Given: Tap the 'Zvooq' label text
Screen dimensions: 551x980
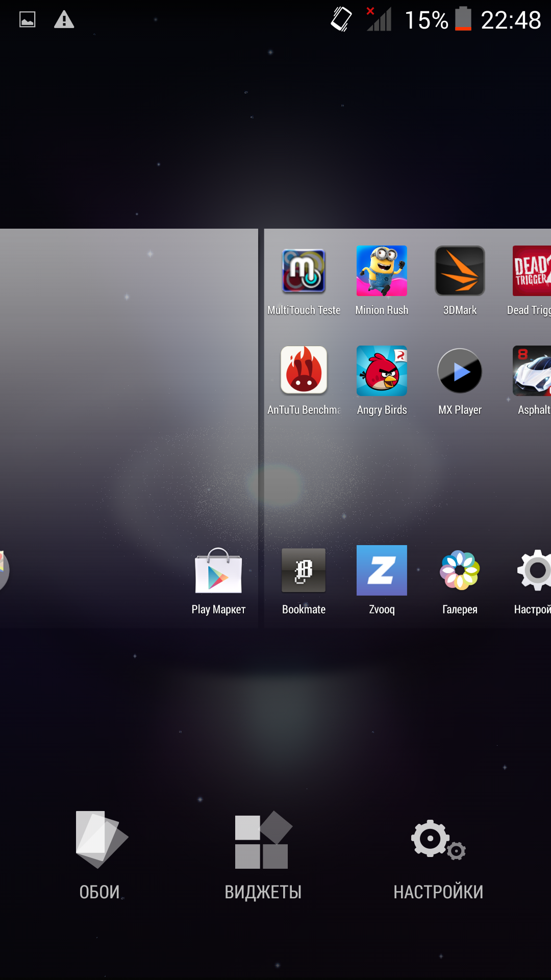Looking at the screenshot, I should tap(382, 609).
